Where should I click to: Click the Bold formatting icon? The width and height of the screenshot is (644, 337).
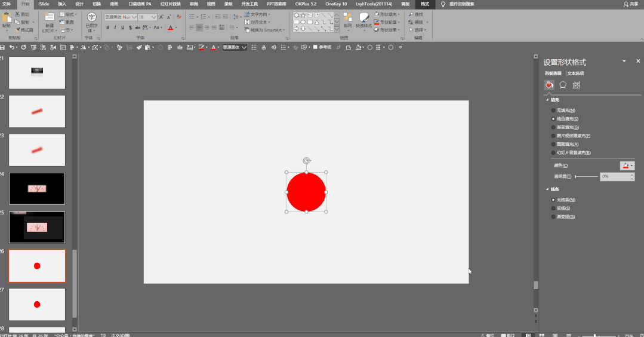(x=107, y=27)
